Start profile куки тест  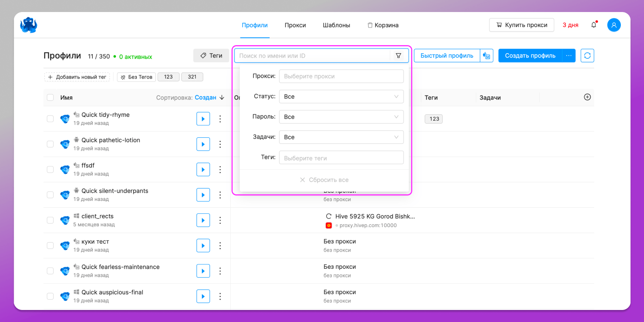pyautogui.click(x=203, y=245)
